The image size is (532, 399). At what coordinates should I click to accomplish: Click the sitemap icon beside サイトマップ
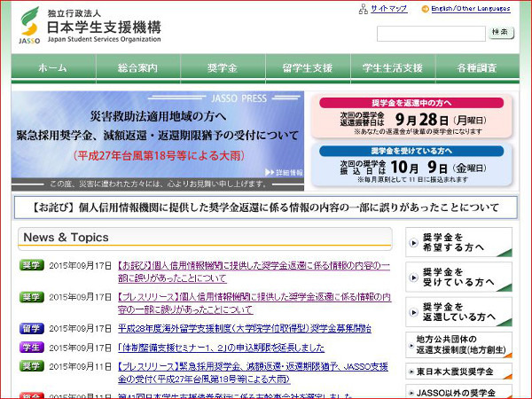point(363,9)
